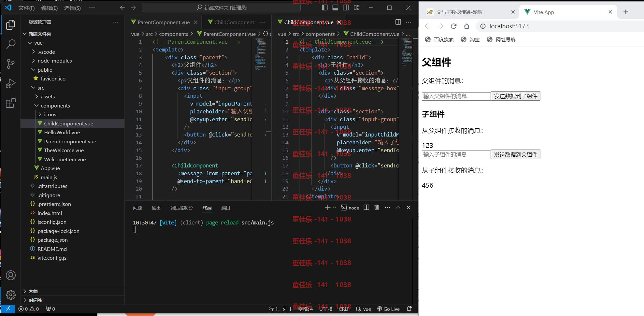
Task: Close the terminal panel
Action: click(408, 208)
